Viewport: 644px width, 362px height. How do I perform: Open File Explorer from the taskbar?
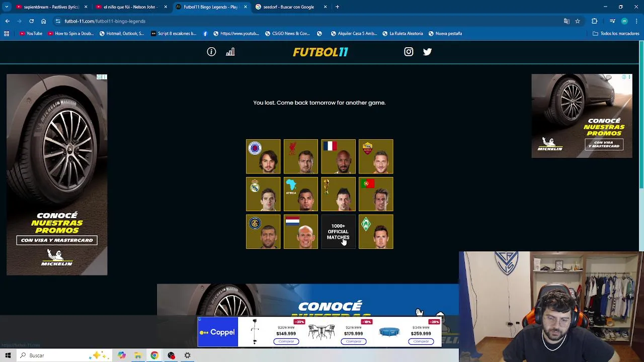coord(138,355)
